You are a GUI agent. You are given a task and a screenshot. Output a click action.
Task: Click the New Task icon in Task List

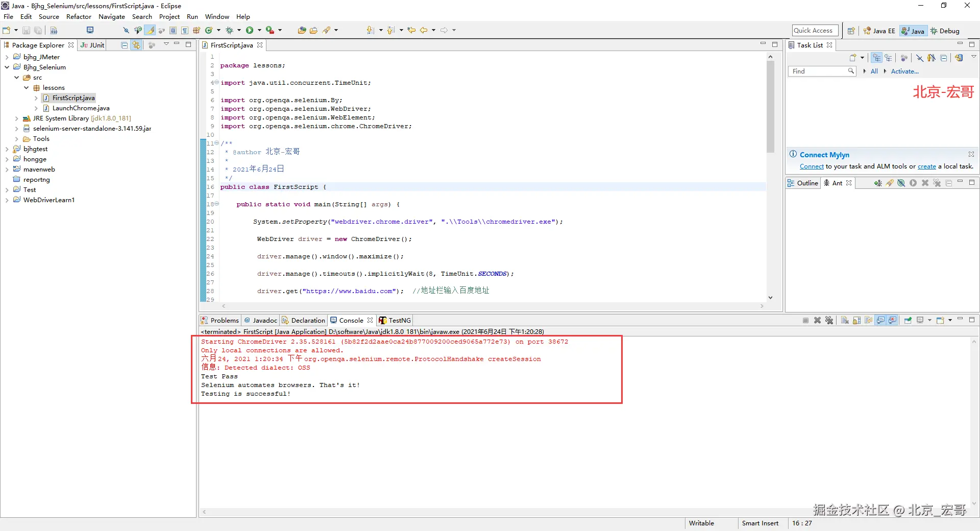852,58
